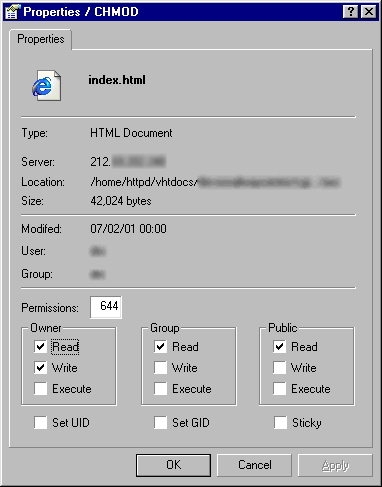Click the Public group box heading
Viewport: 382px width, 487px height.
point(283,328)
